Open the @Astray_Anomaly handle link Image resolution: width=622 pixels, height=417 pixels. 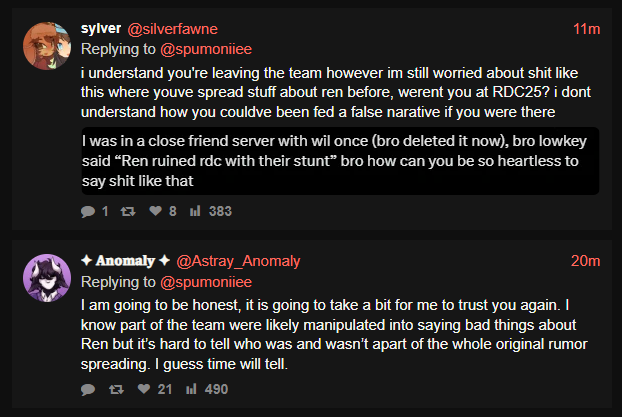(x=238, y=261)
